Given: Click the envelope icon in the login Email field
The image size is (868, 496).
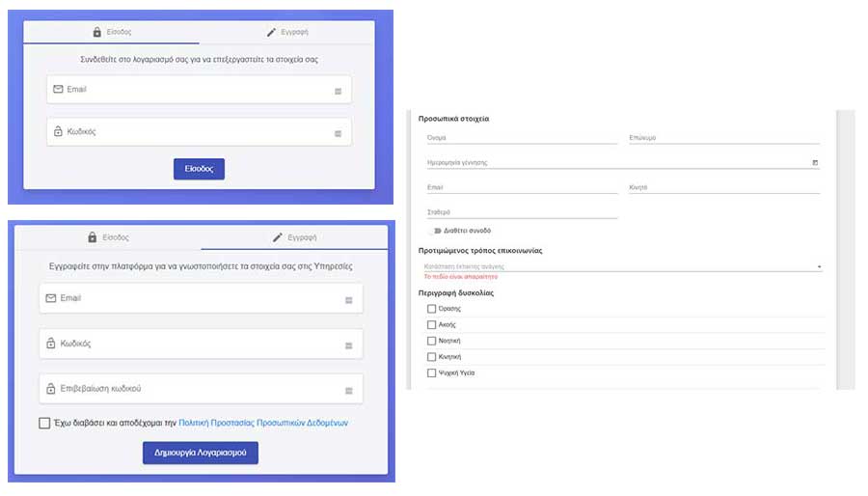Looking at the screenshot, I should pyautogui.click(x=58, y=90).
